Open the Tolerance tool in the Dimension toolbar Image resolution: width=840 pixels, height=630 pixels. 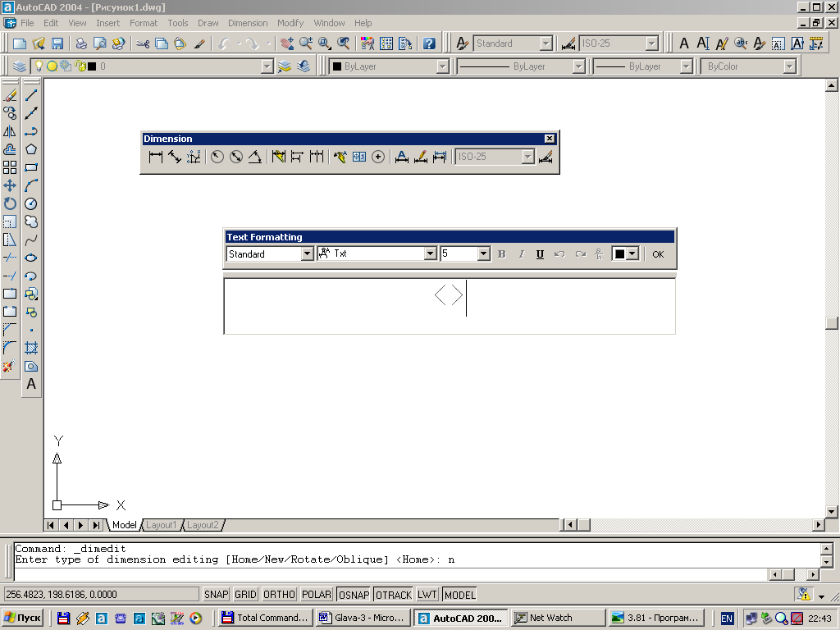click(359, 157)
